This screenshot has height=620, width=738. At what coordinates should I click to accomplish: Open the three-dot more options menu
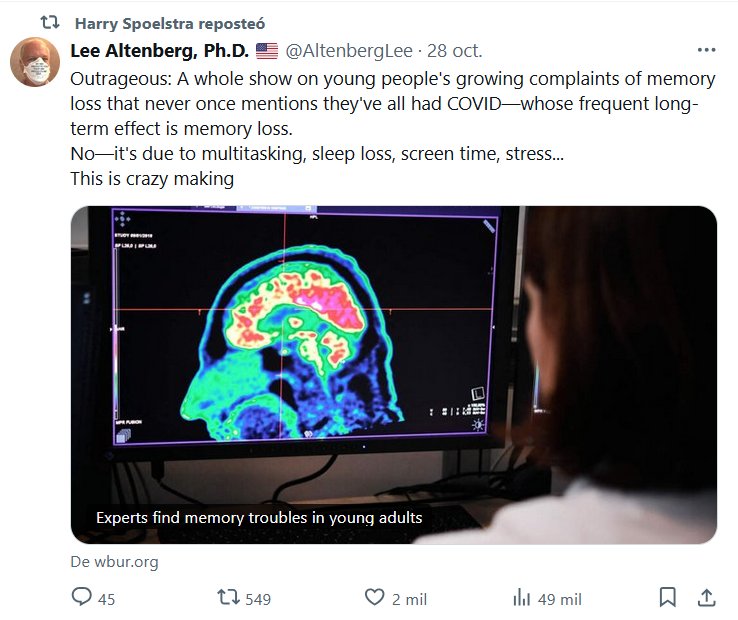point(706,50)
